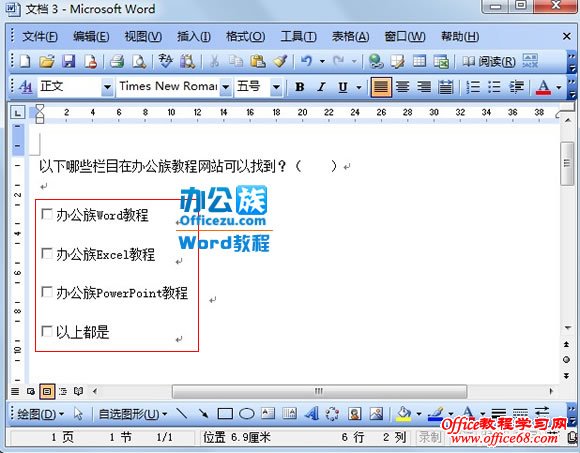This screenshot has height=453, width=580.
Task: Click the horizontal scrollbar thumb
Action: [x=319, y=391]
